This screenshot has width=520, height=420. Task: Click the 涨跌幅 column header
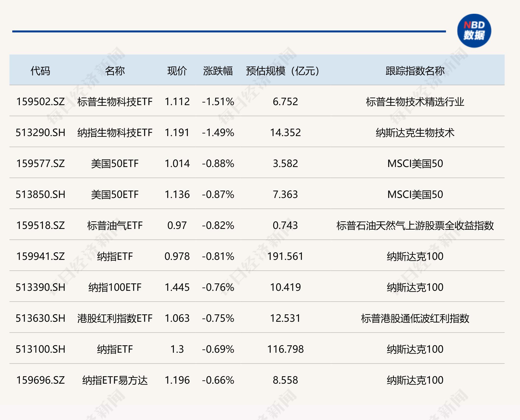(x=218, y=71)
